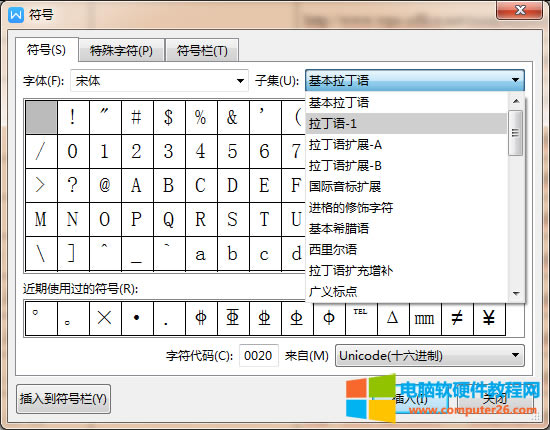Select the underscore _ symbol
The image size is (550, 430).
pyautogui.click(x=137, y=253)
